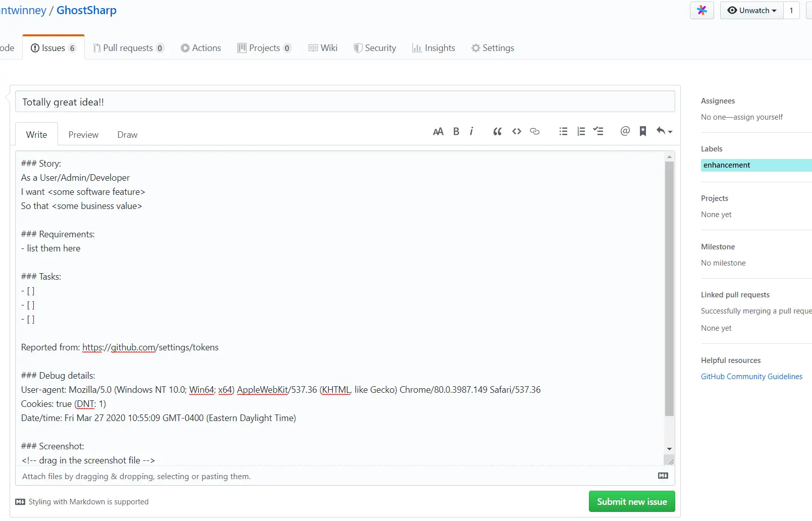812x521 pixels.
Task: Insert code with the code icon
Action: pos(516,131)
